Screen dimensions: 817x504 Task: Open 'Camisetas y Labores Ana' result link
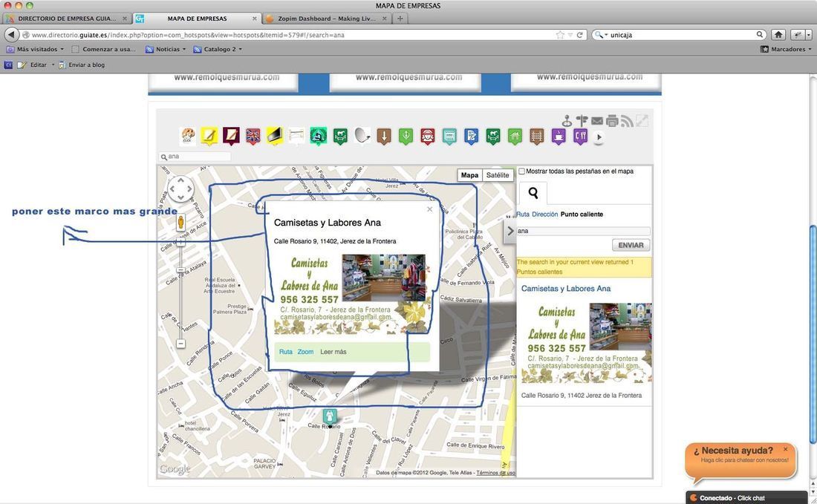(x=566, y=289)
